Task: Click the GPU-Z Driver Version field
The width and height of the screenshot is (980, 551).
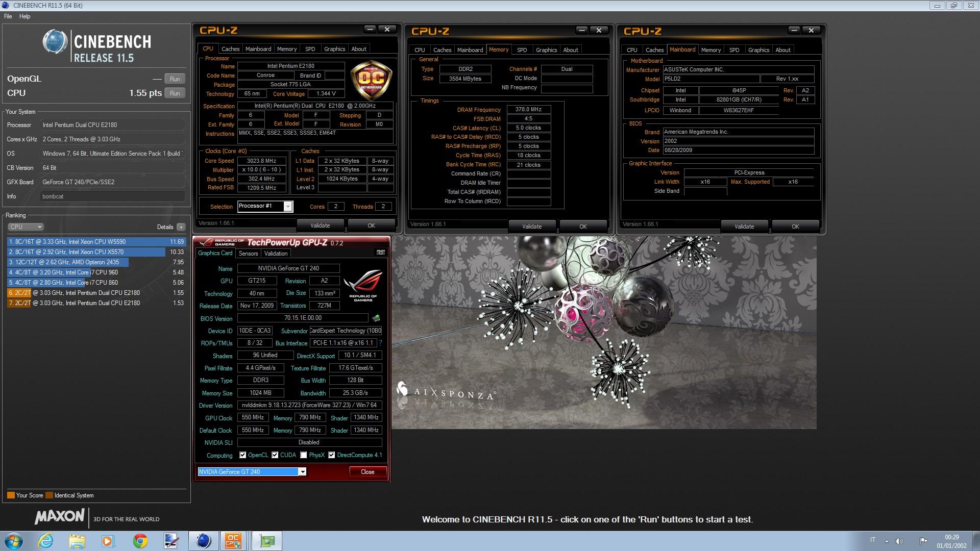Action: pos(309,405)
